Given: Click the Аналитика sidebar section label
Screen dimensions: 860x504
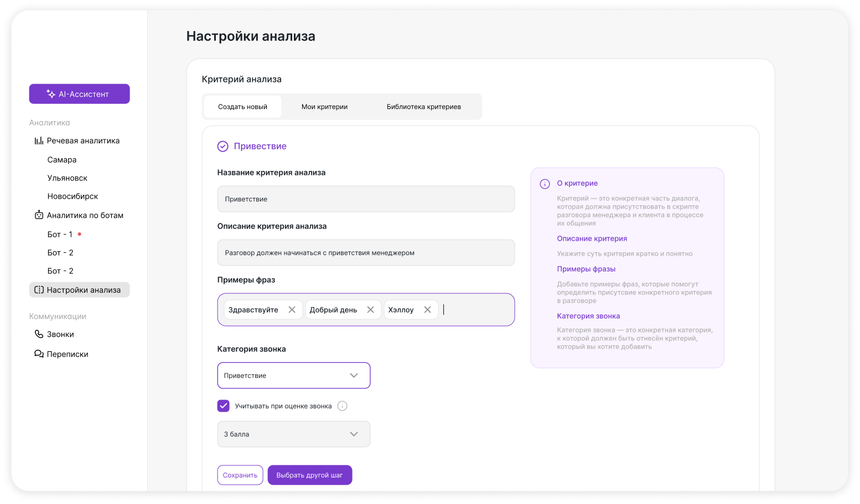Looking at the screenshot, I should click(x=50, y=123).
